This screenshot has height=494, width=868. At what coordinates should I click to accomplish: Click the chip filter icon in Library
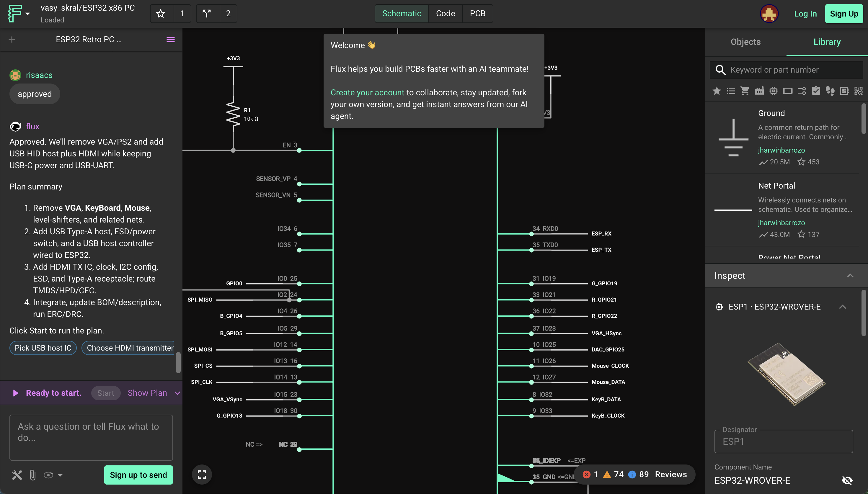773,91
